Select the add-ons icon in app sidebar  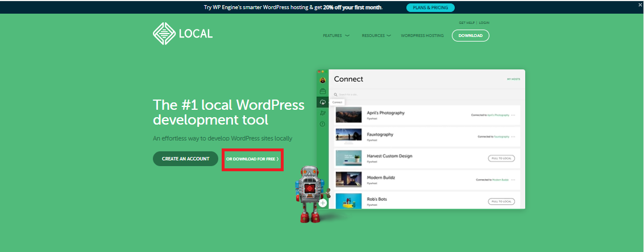(322, 113)
